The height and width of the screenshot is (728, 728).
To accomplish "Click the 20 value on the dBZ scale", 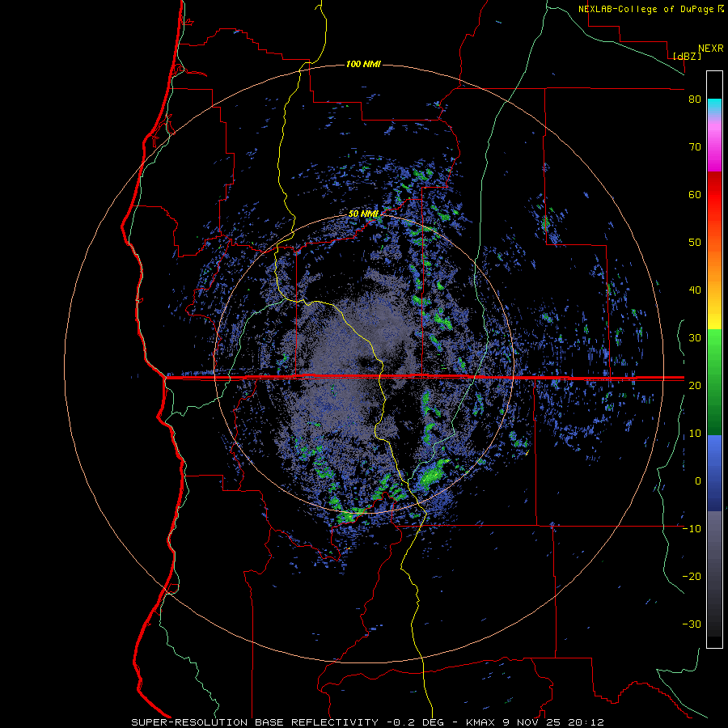I will pyautogui.click(x=695, y=386).
